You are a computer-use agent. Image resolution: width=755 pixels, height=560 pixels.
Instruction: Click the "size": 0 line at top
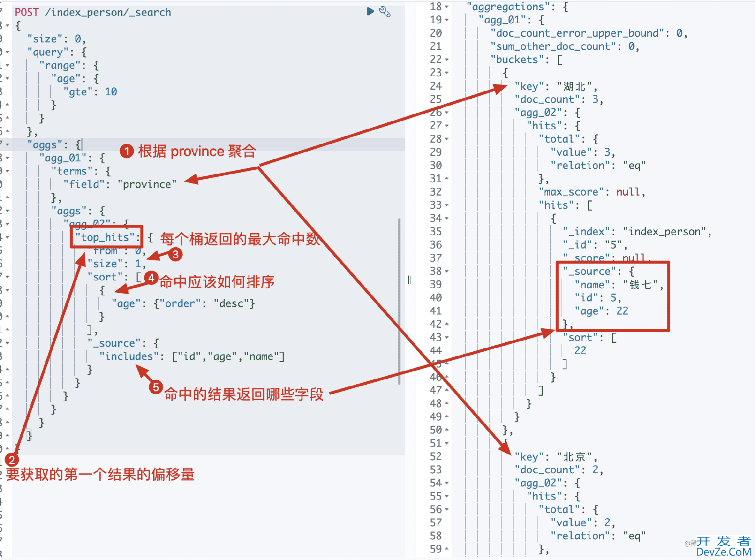[x=56, y=39]
